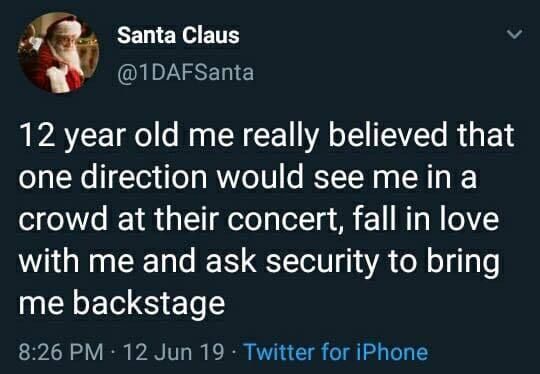The width and height of the screenshot is (540, 374).
Task: Open the Twitter for iPhone source link
Action: 336,352
